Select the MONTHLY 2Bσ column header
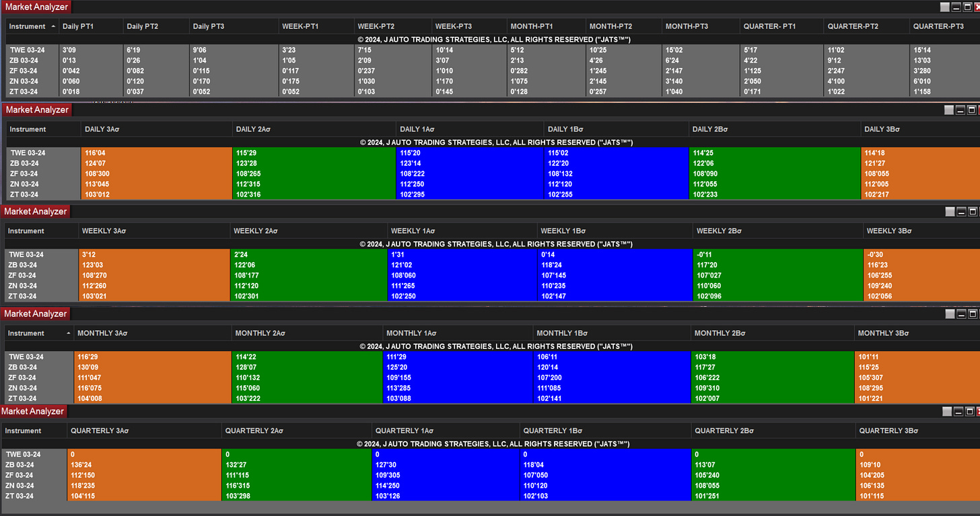 [x=772, y=333]
